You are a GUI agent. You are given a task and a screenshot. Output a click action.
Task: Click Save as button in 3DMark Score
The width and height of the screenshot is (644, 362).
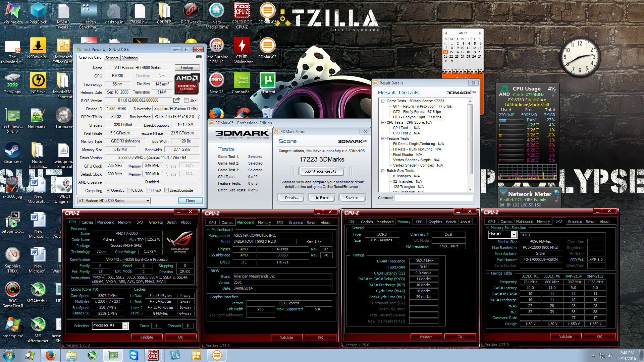pos(353,198)
